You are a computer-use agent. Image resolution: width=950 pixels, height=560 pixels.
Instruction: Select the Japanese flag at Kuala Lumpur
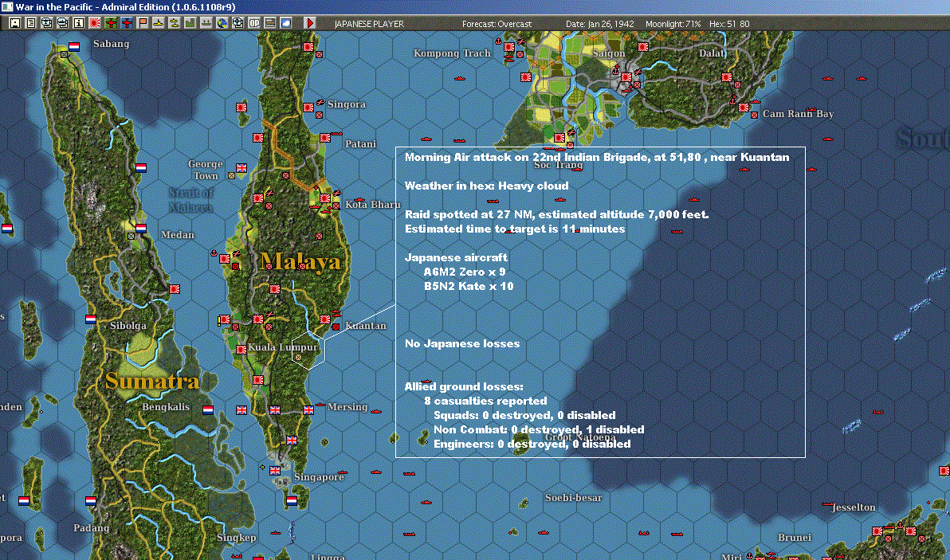tap(241, 350)
